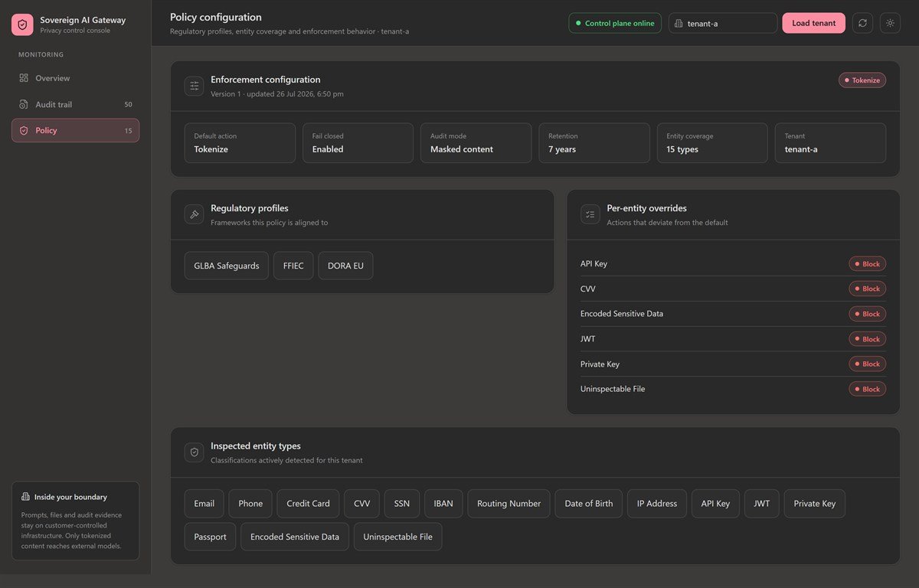This screenshot has height=588, width=919.
Task: Select the Policy menu item
Action: [x=75, y=130]
